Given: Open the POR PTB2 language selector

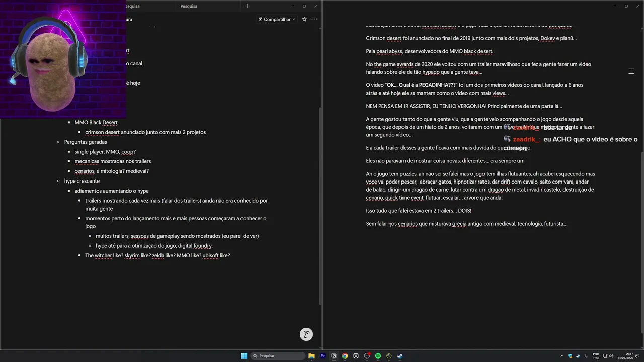Looking at the screenshot, I should [x=596, y=356].
